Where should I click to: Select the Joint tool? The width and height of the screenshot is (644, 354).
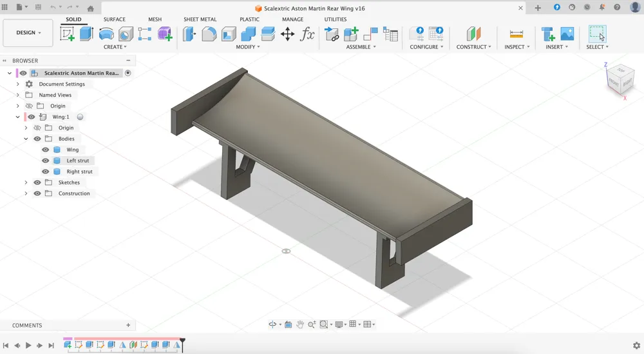pyautogui.click(x=371, y=34)
